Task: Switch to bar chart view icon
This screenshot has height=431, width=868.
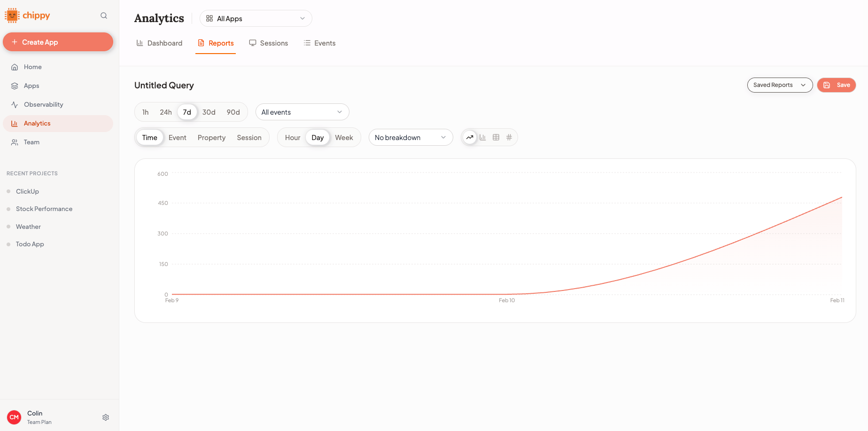Action: click(483, 137)
